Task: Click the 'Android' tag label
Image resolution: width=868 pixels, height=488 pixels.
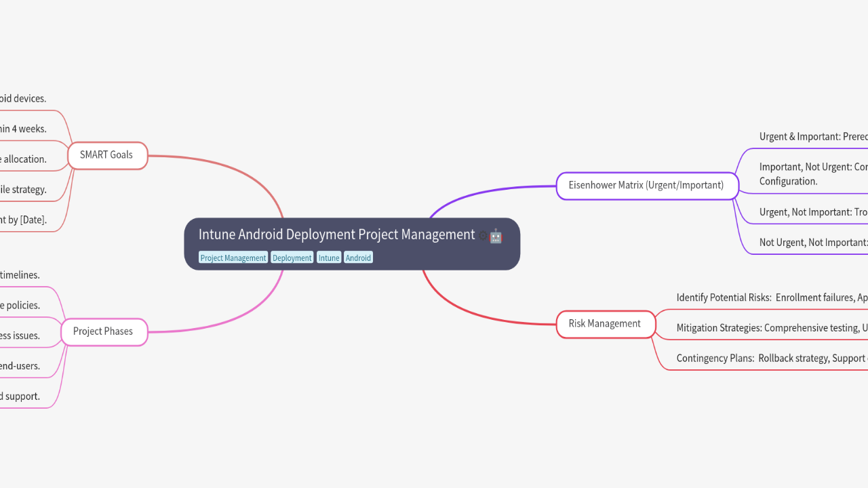Action: (358, 258)
